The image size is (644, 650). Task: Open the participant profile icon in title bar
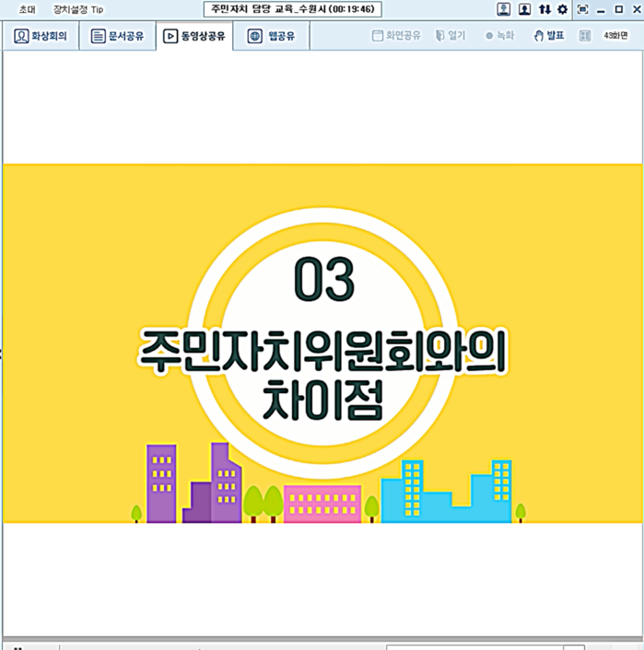(504, 9)
